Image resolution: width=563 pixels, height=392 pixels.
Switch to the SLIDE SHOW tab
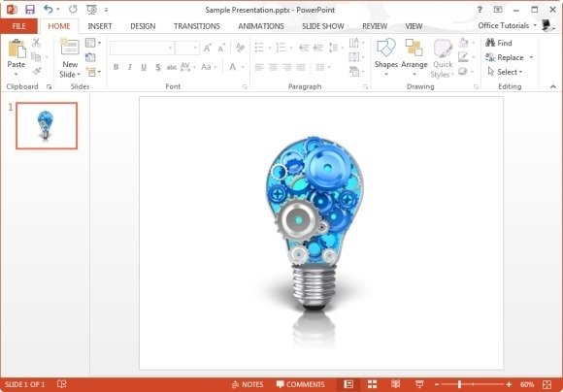click(323, 26)
